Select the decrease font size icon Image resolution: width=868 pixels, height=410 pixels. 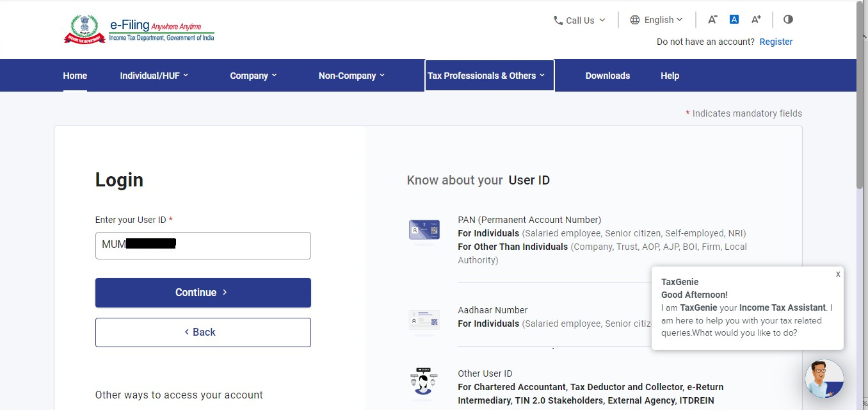click(x=712, y=19)
